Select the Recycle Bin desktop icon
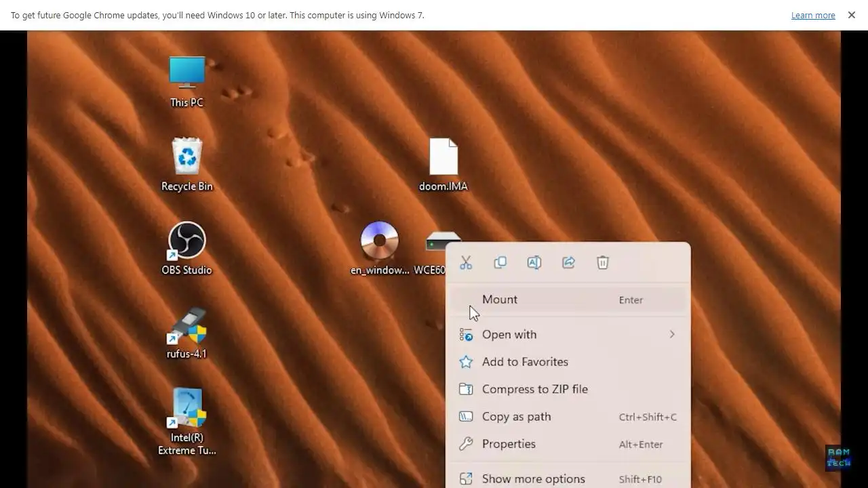 tap(187, 157)
